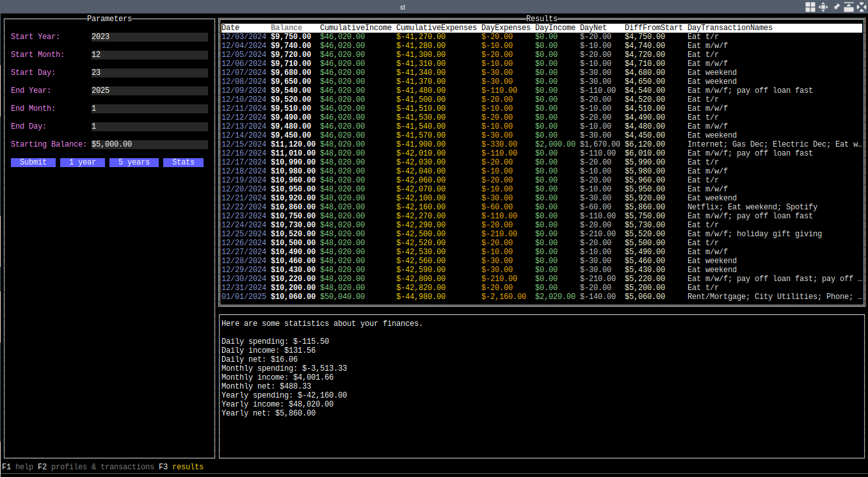Viewport: 868px width, 477px height.
Task: Select the 12/15/2024 results row
Action: [x=541, y=145]
